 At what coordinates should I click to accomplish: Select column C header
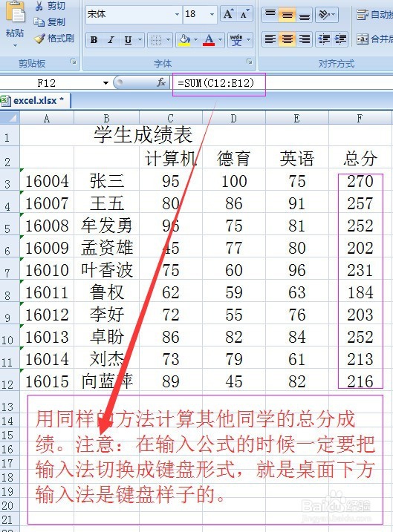coord(171,119)
